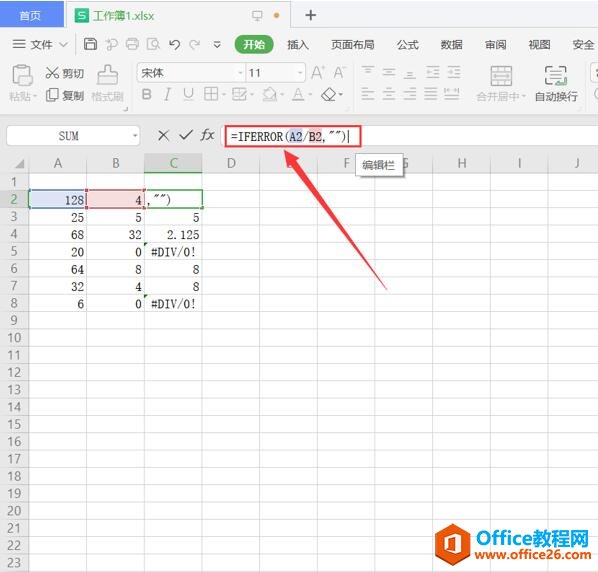Open the 插入 ribbon tab
598x572 pixels.
(298, 45)
